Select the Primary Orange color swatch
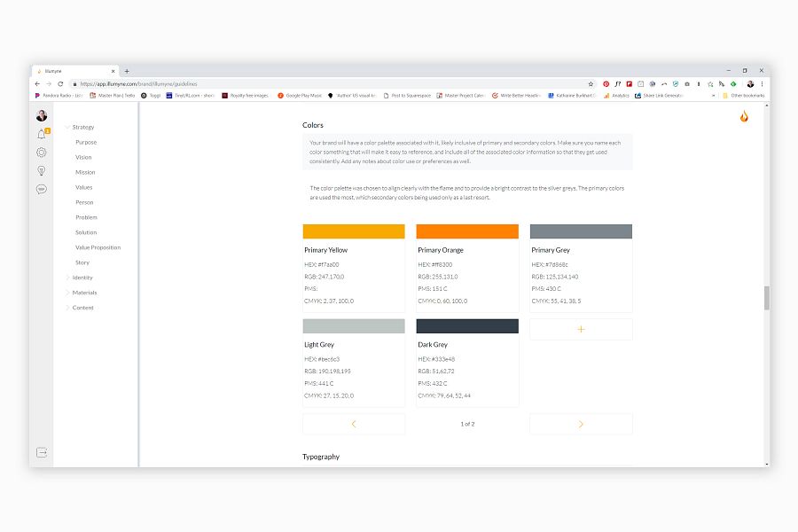The image size is (798, 532). [x=467, y=231]
